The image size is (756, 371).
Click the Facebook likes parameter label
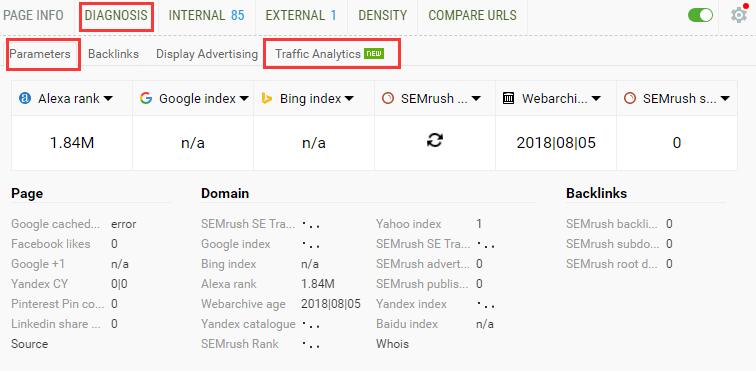51,244
